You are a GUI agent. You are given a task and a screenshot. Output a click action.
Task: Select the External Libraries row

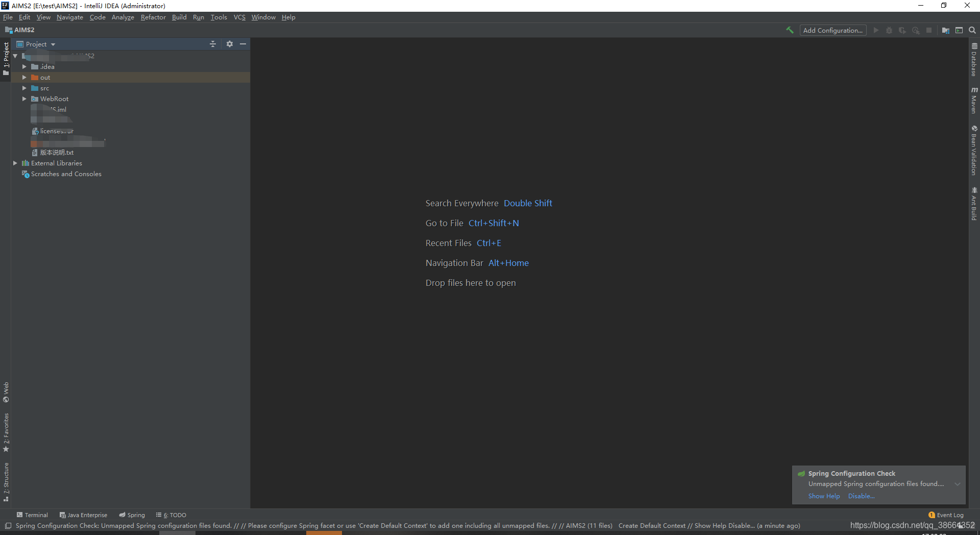(130, 163)
